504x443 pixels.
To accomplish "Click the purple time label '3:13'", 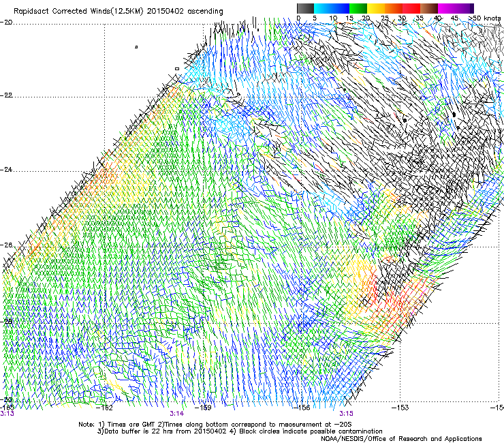I will coord(7,414).
